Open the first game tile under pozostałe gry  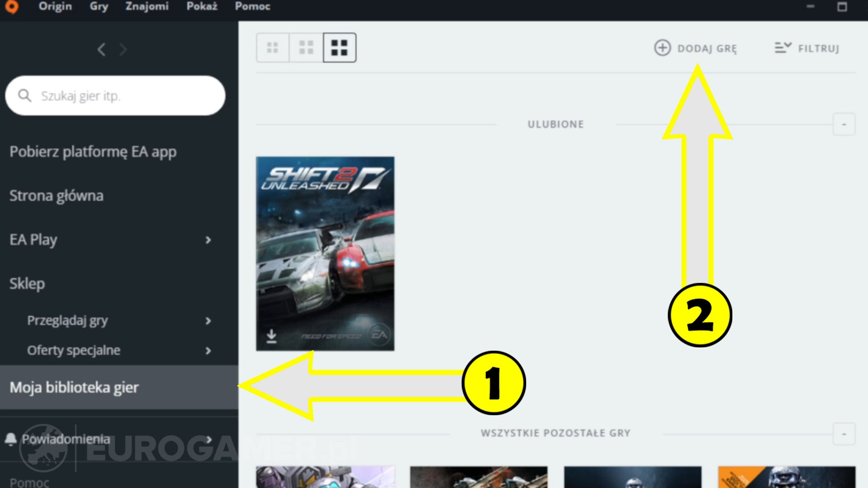(325, 477)
